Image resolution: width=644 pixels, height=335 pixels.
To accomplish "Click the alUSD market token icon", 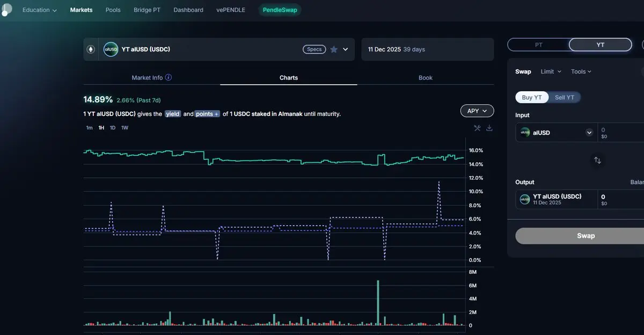I will click(x=111, y=49).
